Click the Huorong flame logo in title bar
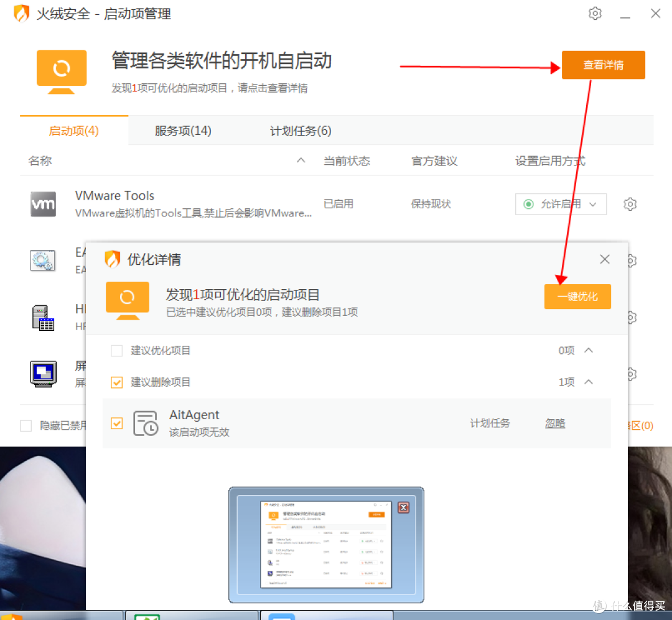This screenshot has height=620, width=672. [21, 13]
